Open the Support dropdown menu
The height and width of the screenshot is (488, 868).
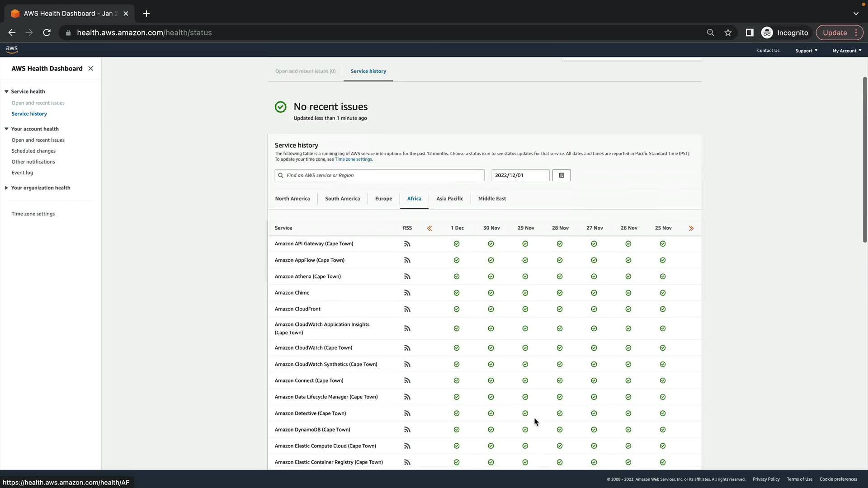point(806,51)
